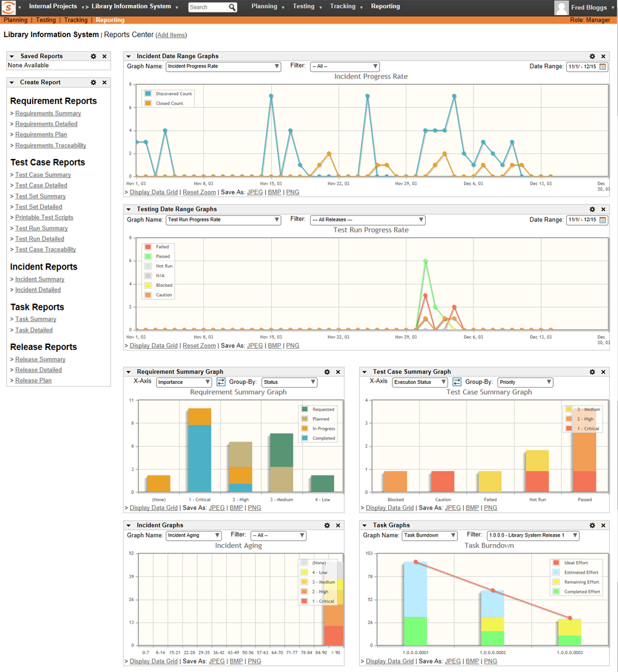Open Requirements Summary report link

pyautogui.click(x=48, y=114)
